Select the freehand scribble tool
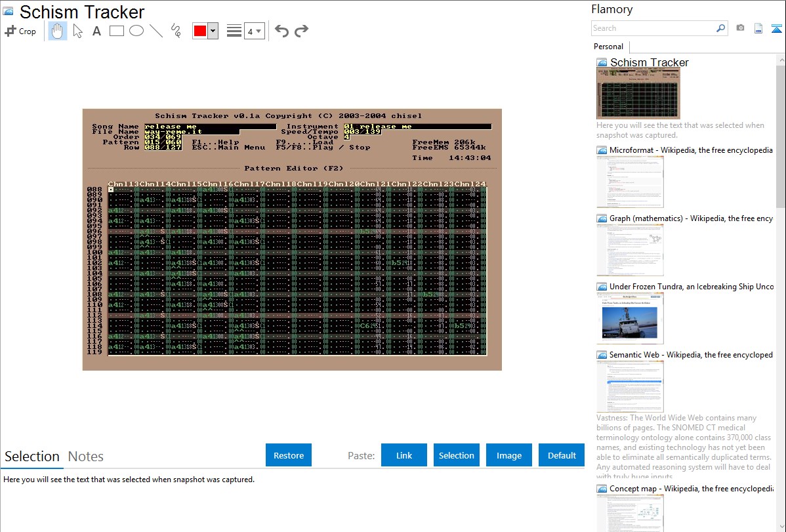The image size is (786, 532). click(176, 31)
